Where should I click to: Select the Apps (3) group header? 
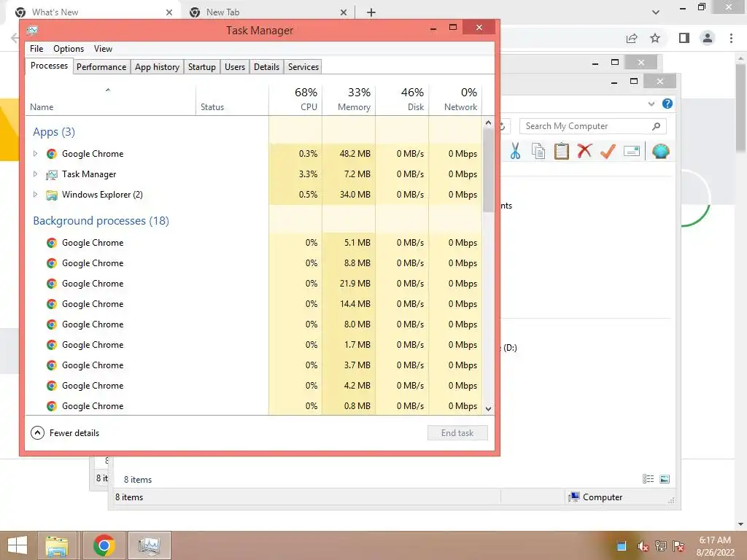pyautogui.click(x=54, y=132)
